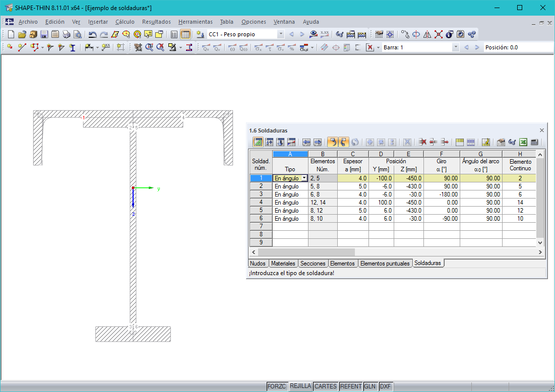Open the Cálculo menu

(125, 22)
